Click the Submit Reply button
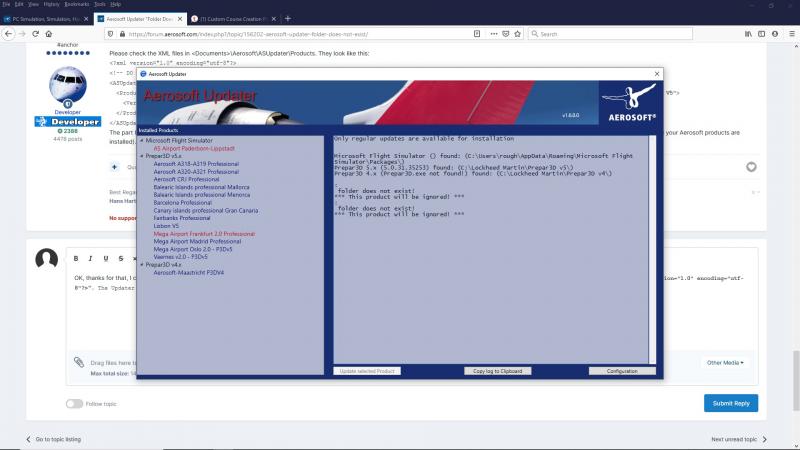This screenshot has height=450, width=800. pos(731,403)
